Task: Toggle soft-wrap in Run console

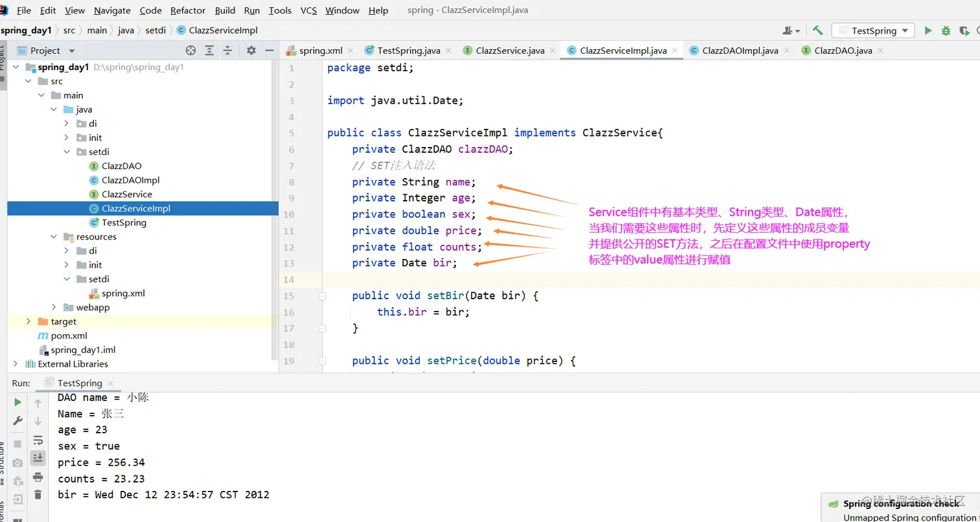Action: coord(38,440)
